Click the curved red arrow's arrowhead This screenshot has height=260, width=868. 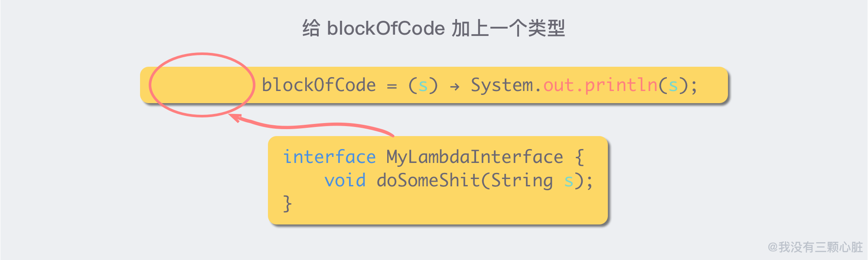[235, 117]
